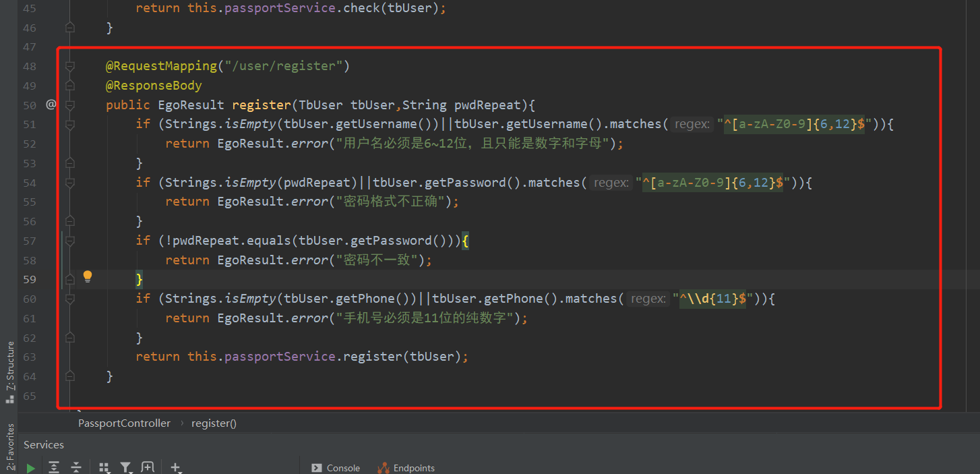This screenshot has width=980, height=474.
Task: Click the Endpoints tab orange icon
Action: pyautogui.click(x=384, y=468)
